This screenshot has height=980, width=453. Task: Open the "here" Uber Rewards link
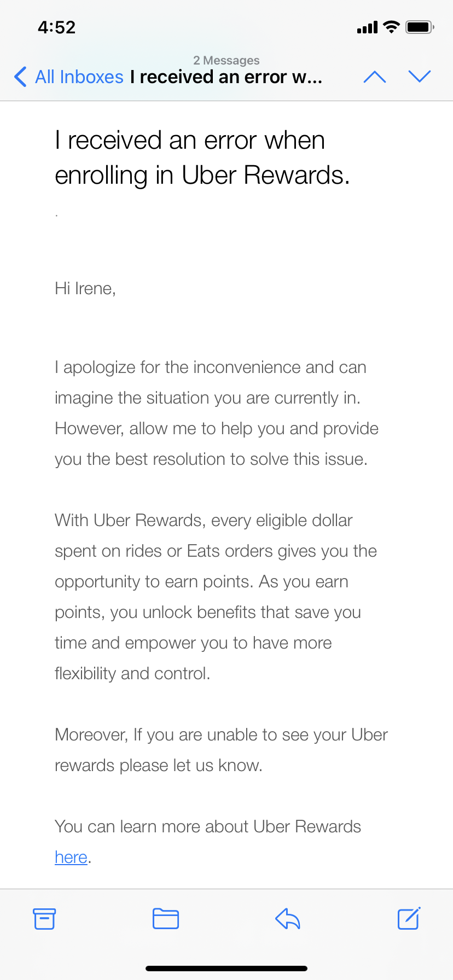coord(71,857)
